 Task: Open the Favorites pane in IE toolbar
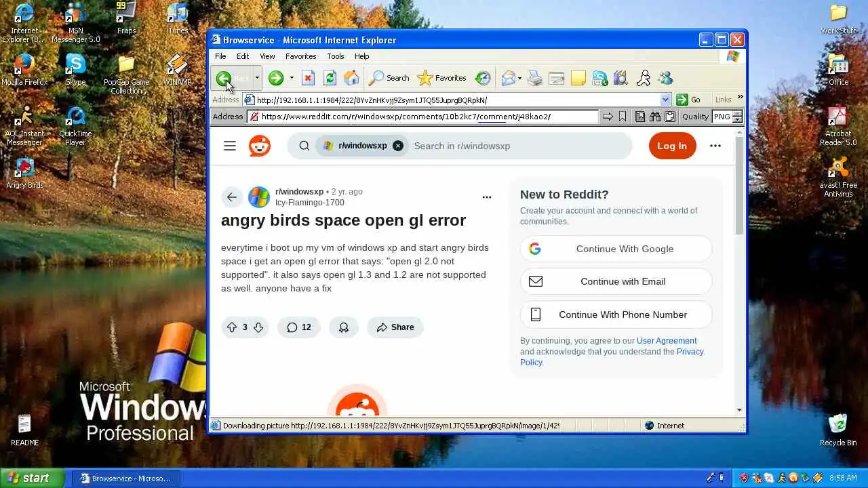[x=442, y=78]
